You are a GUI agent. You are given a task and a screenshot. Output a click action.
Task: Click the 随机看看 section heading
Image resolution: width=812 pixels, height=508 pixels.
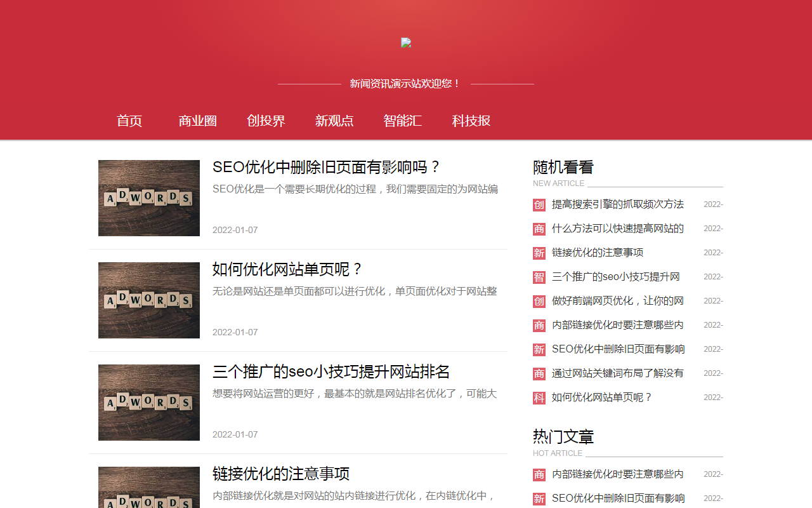[x=563, y=168]
